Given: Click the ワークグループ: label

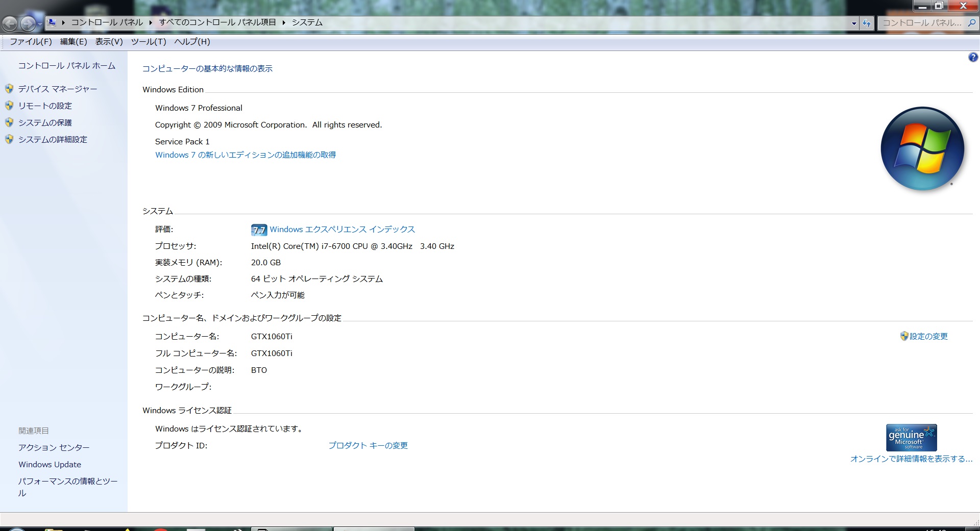Looking at the screenshot, I should click(183, 387).
